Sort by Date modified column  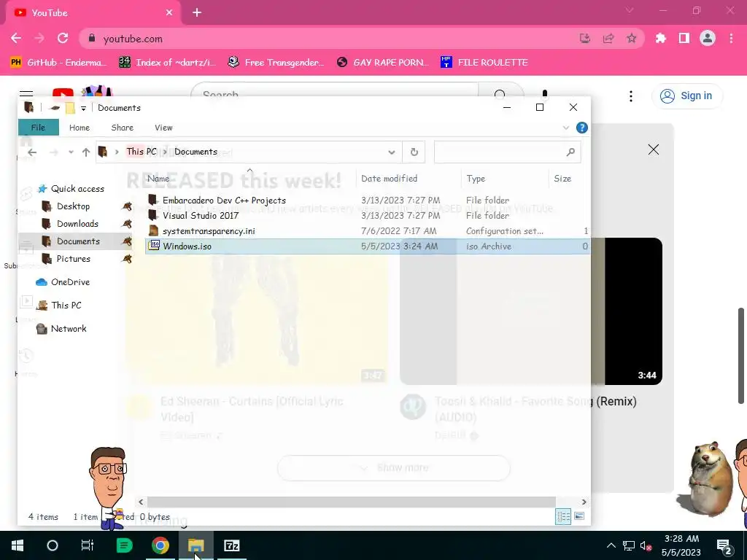click(x=409, y=179)
